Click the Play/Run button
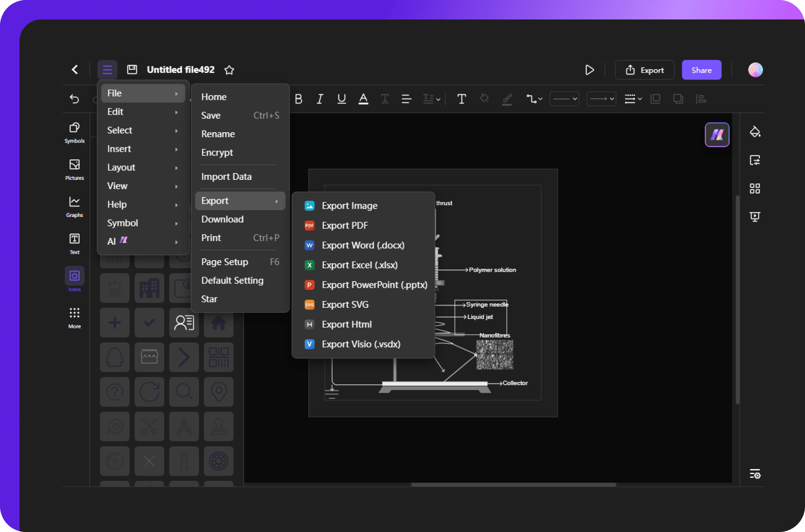 pos(589,70)
